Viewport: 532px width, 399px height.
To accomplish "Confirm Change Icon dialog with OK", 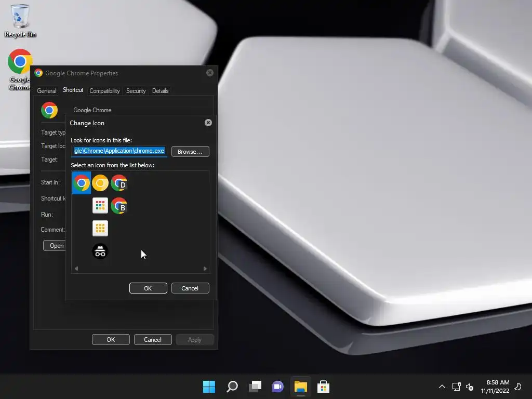I will tap(148, 288).
